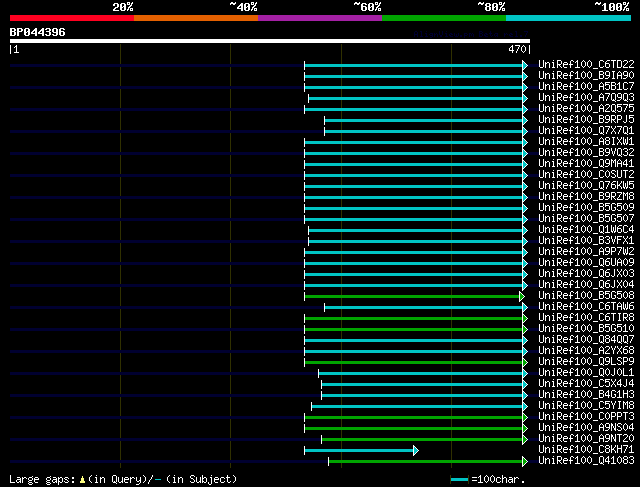Choose the UniRef100_B9VQ32 label

click(586, 152)
